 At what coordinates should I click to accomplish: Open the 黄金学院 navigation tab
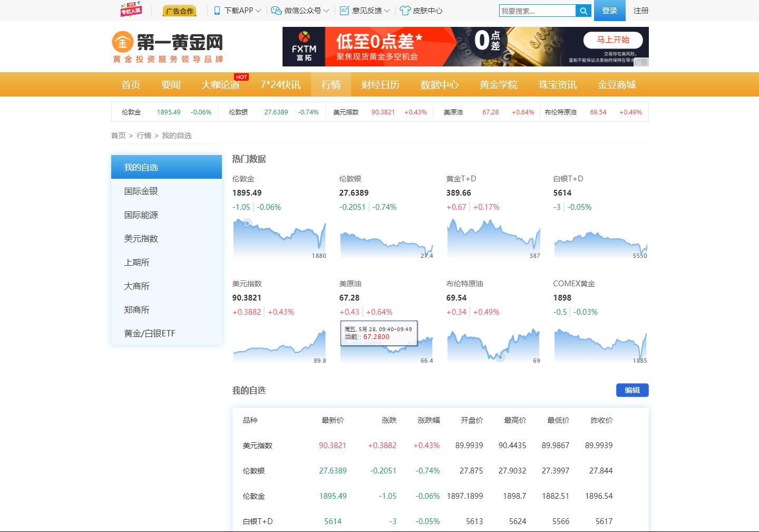coord(498,84)
